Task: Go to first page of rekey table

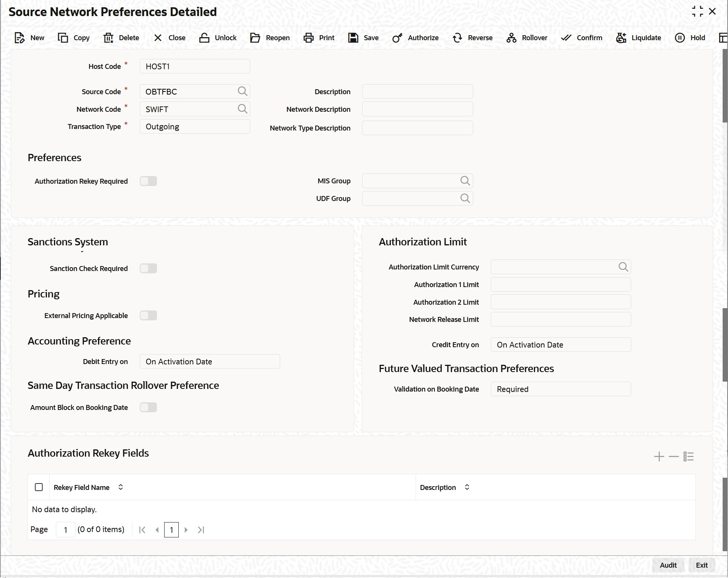Action: pos(142,530)
